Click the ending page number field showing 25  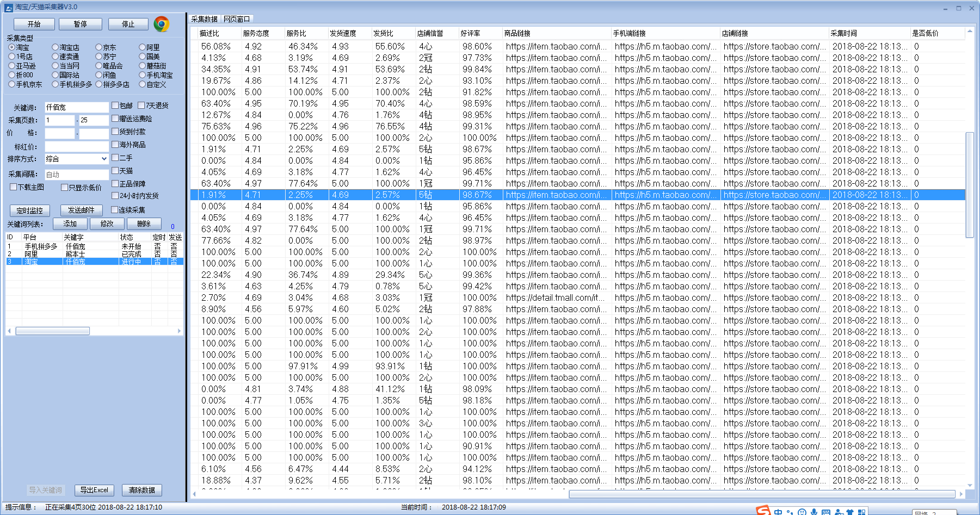(94, 120)
